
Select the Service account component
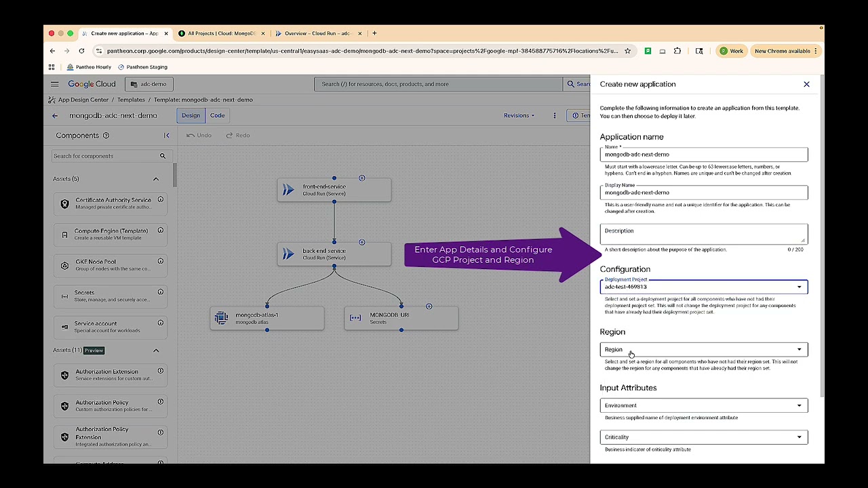point(111,327)
